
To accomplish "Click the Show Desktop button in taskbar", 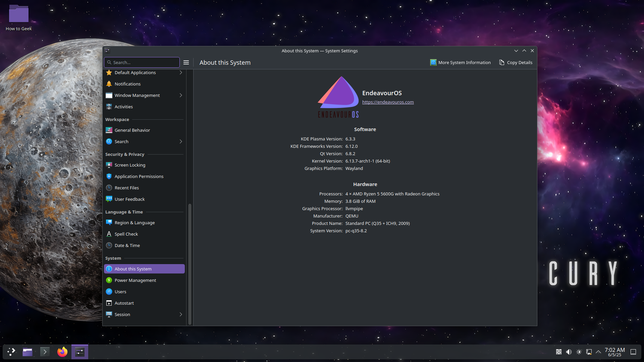I will 633,352.
